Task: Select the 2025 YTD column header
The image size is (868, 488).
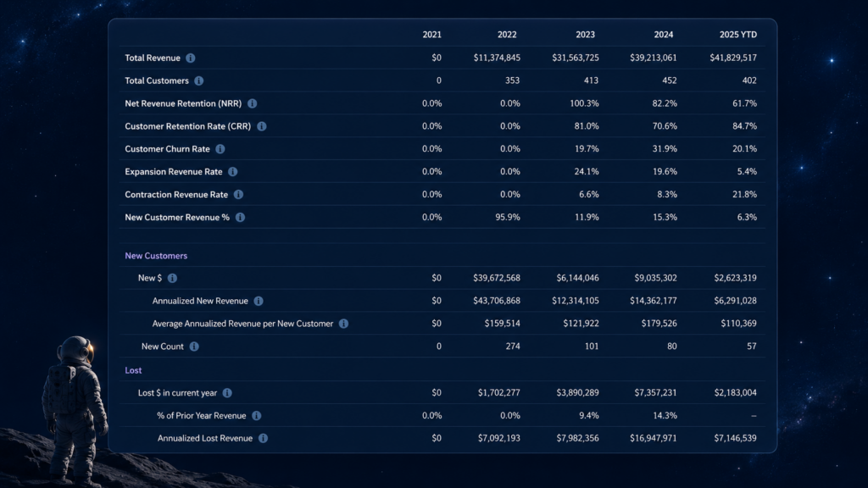Action: click(x=738, y=34)
